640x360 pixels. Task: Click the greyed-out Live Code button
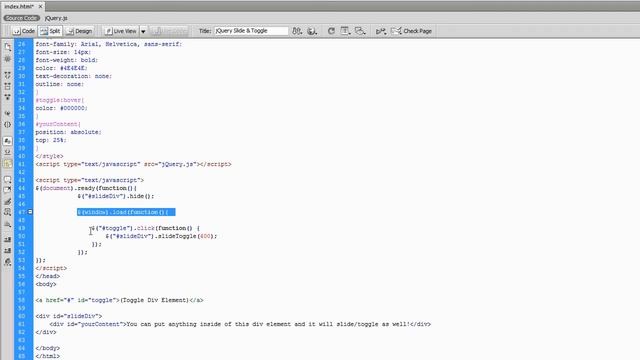(x=169, y=31)
